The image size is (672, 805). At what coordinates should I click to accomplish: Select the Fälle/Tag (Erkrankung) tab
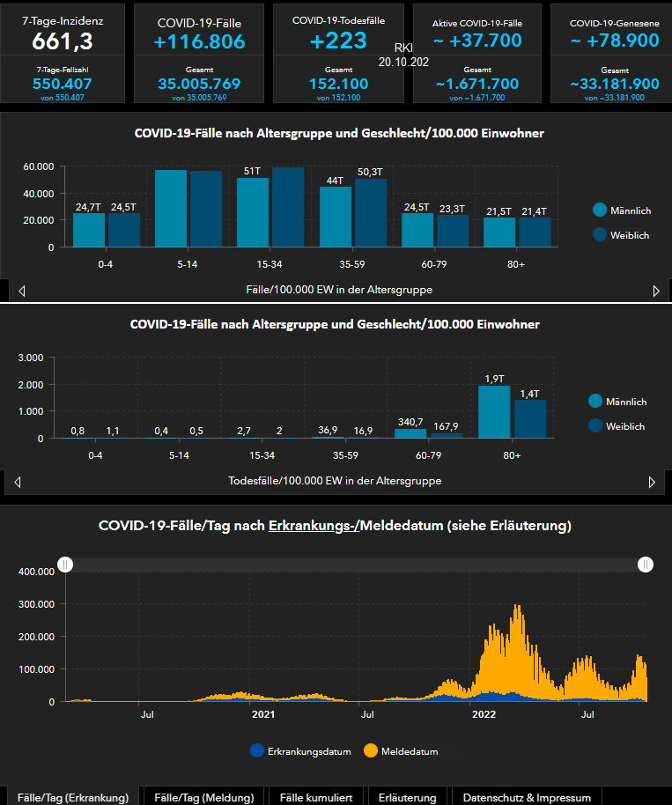click(x=73, y=797)
